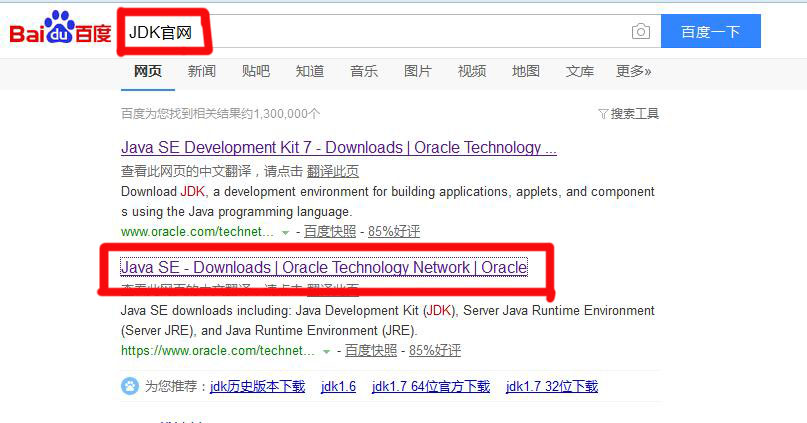The image size is (807, 423).
Task: Click the result count text 1,300,000个
Action: [x=288, y=114]
